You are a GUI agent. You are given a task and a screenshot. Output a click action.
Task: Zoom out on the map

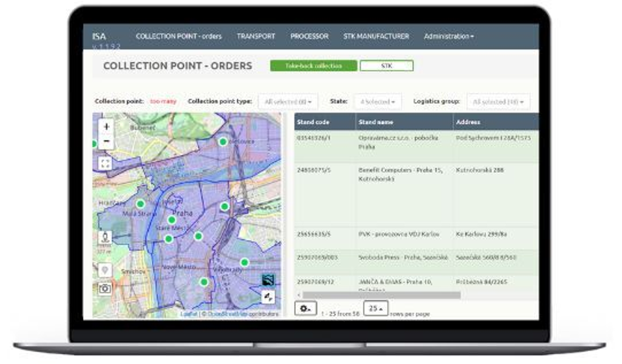click(x=106, y=142)
